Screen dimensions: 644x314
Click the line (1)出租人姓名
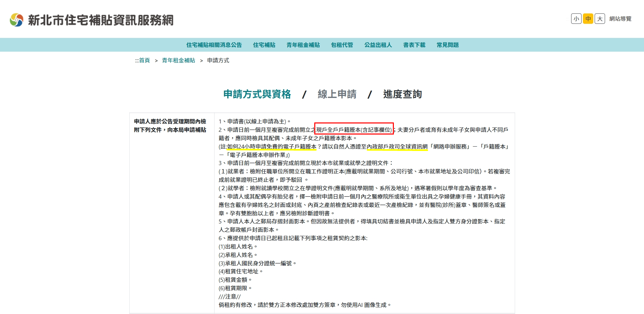(238, 247)
